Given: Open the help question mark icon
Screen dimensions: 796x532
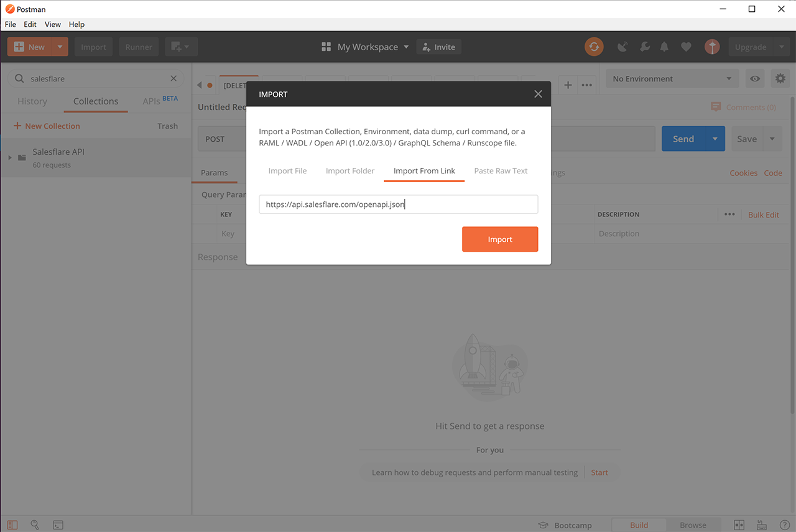Looking at the screenshot, I should (784, 525).
